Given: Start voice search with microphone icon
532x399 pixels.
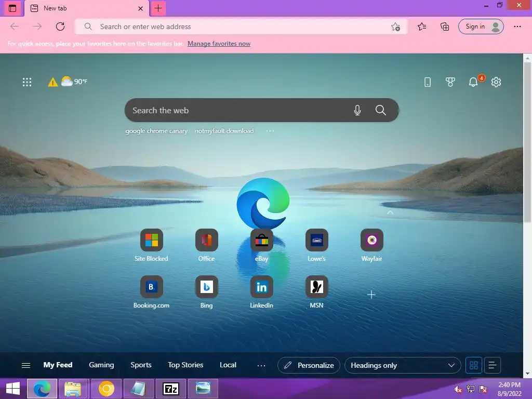Looking at the screenshot, I should 357,110.
